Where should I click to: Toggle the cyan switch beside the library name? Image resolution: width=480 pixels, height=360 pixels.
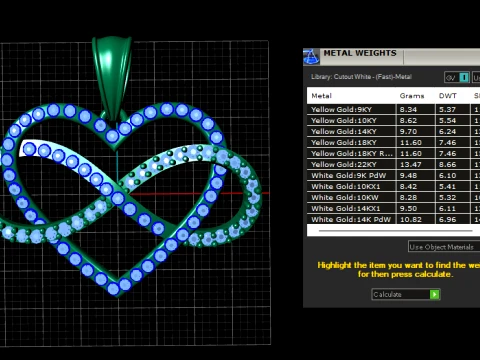464,77
